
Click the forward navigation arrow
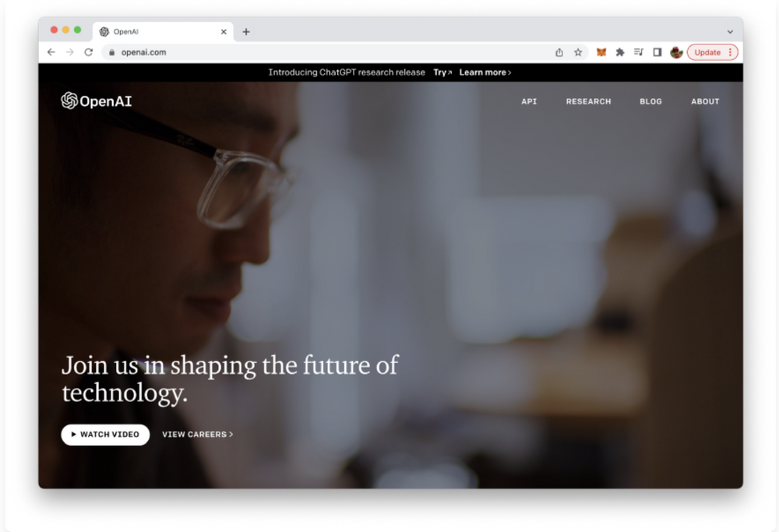click(x=69, y=52)
